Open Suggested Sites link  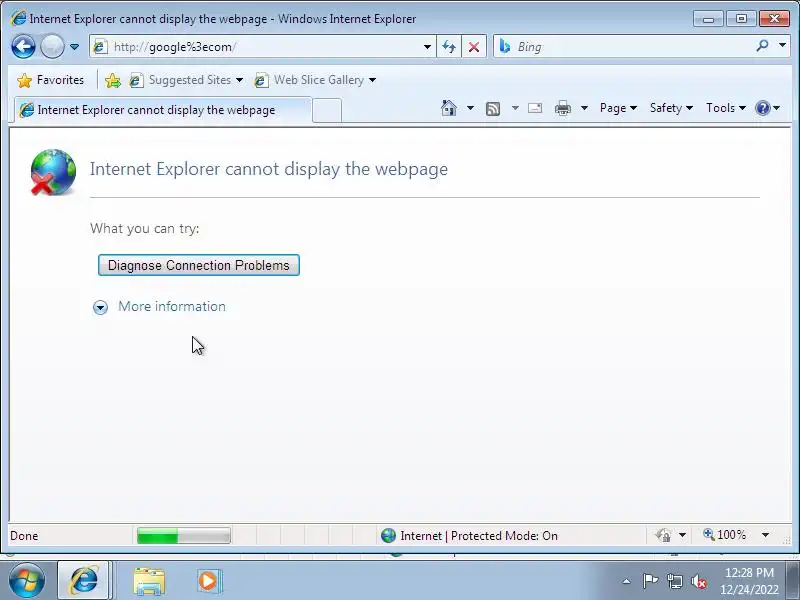click(x=186, y=80)
